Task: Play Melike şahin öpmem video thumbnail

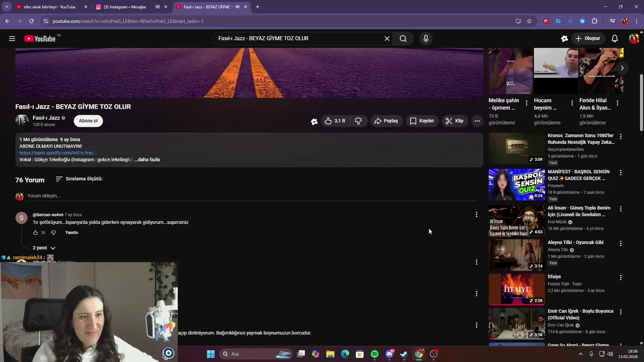Action: click(511, 71)
